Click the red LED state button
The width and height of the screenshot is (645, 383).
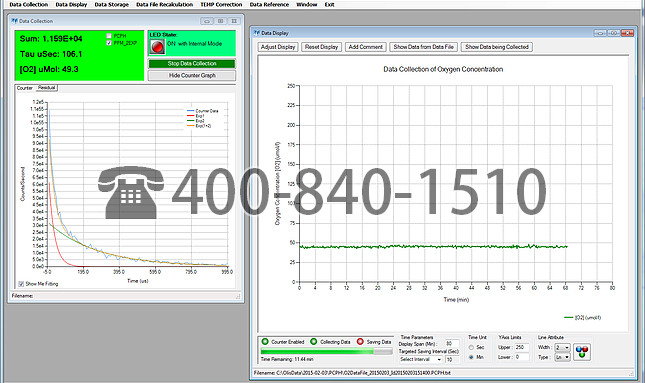point(157,47)
